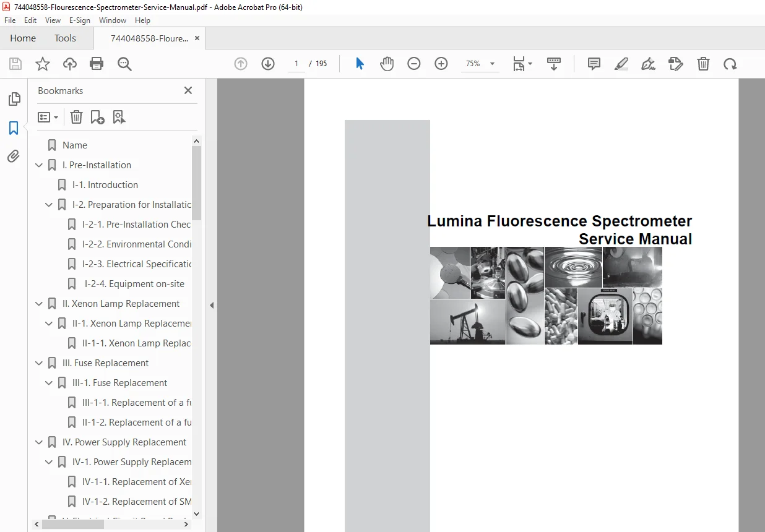Click the bookmarks vertical scrollbar thumb

[x=197, y=182]
